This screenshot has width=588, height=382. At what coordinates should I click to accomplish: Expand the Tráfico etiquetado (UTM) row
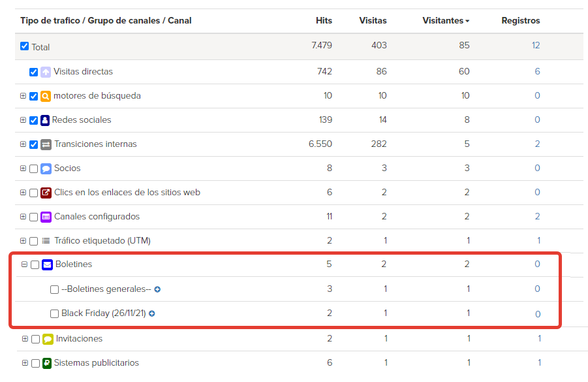click(23, 241)
